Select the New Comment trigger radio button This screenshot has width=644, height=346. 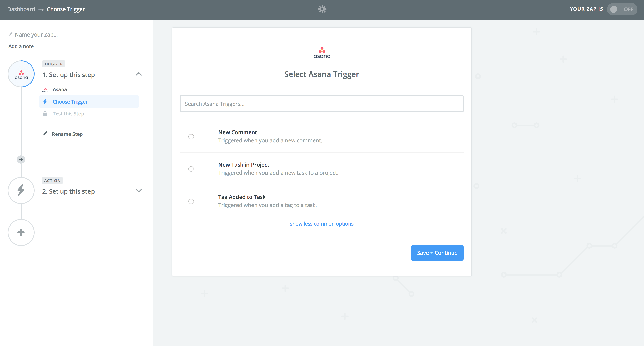pos(191,137)
